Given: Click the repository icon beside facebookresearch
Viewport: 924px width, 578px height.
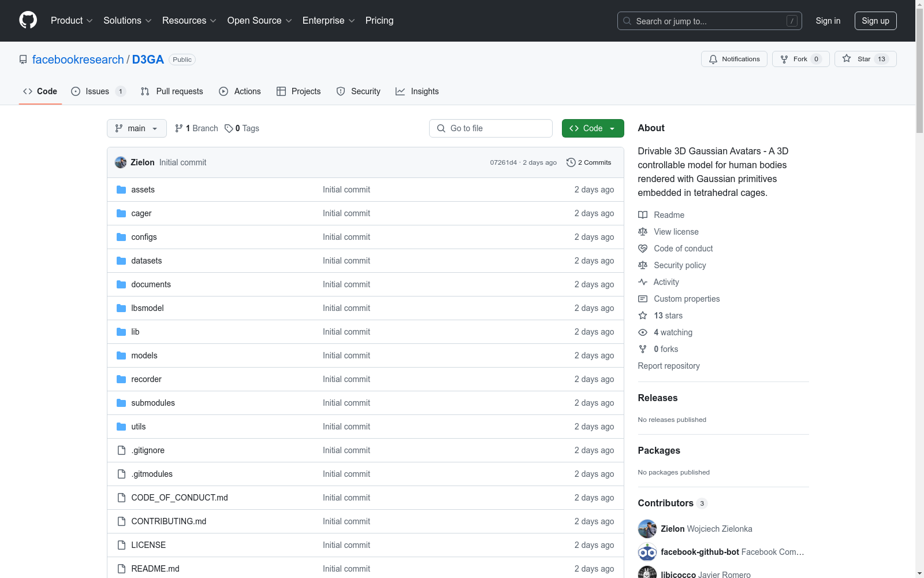Looking at the screenshot, I should click(23, 60).
